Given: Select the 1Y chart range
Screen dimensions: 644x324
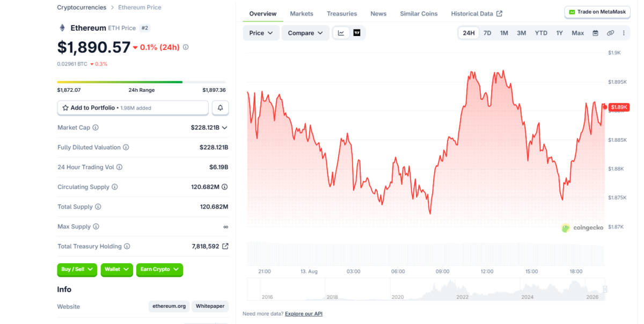Looking at the screenshot, I should (559, 33).
